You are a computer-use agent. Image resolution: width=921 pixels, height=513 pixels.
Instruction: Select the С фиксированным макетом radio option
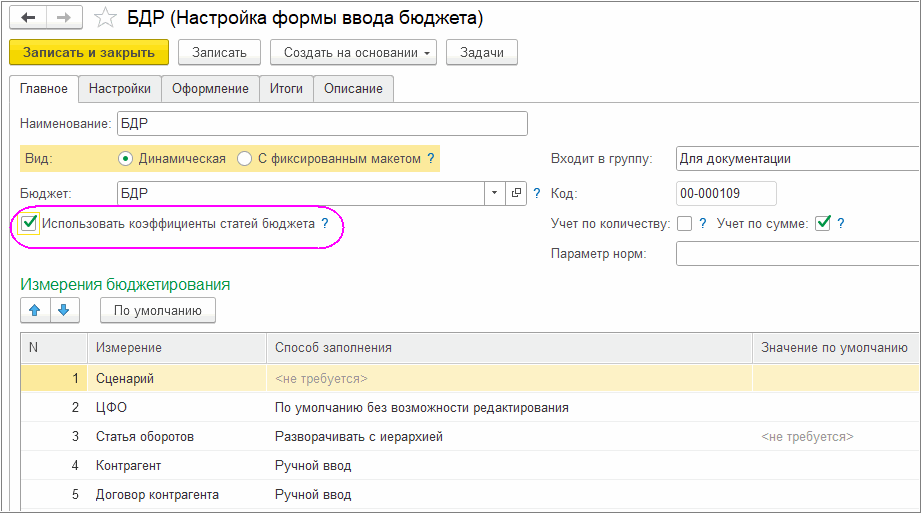coord(245,158)
